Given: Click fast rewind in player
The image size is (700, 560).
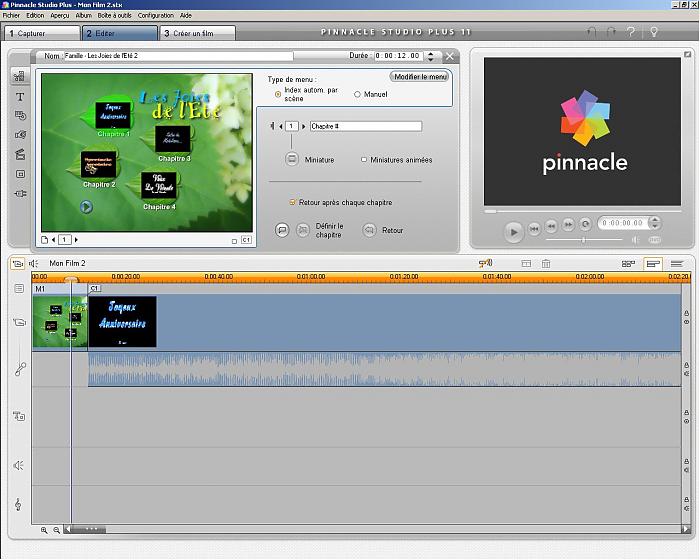Looking at the screenshot, I should click(x=551, y=226).
